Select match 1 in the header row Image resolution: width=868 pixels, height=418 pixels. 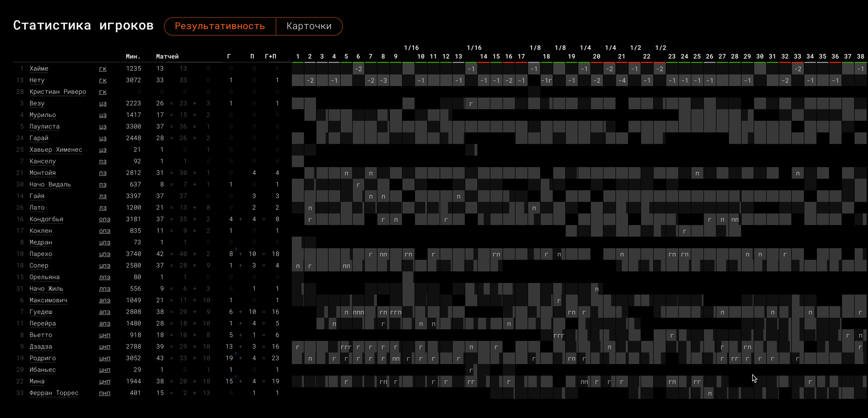[298, 56]
